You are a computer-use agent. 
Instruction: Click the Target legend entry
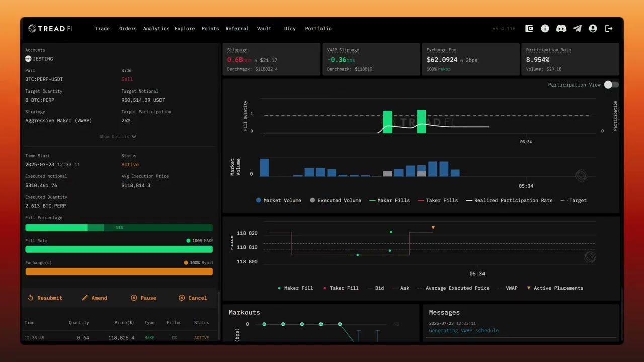click(x=573, y=200)
